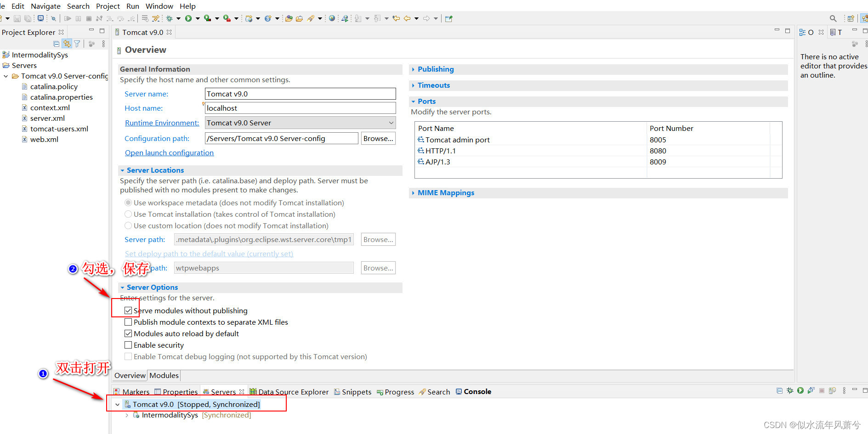
Task: Click the Save All toolbar icon
Action: (28, 18)
